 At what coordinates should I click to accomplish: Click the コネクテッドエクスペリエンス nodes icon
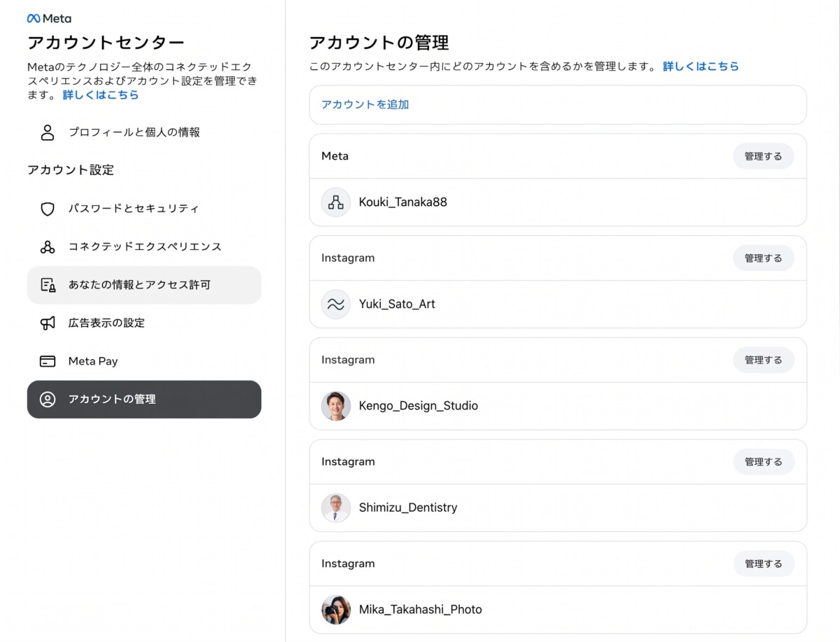48,246
